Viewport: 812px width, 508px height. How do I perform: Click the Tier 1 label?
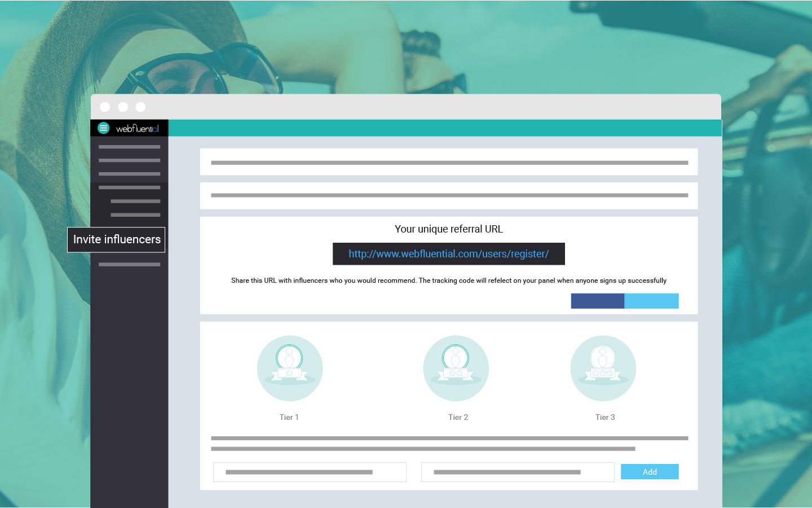pyautogui.click(x=289, y=417)
